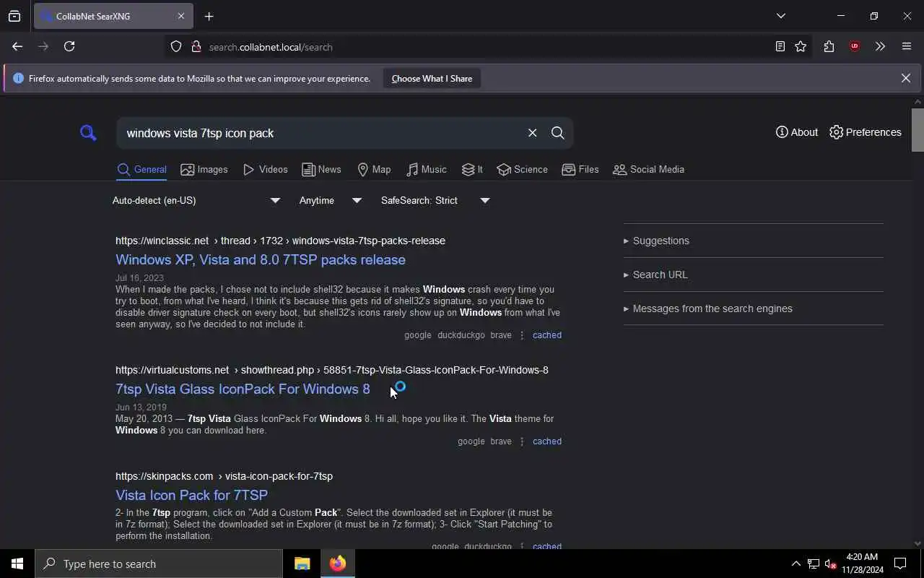The width and height of the screenshot is (924, 578).
Task: Switch to the Videos tab
Action: (266, 169)
